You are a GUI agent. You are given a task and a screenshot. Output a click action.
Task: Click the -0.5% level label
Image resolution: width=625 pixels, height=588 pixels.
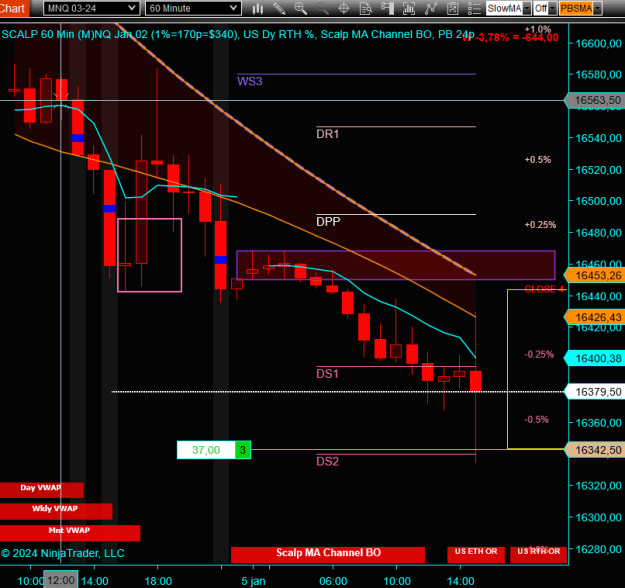(x=537, y=419)
